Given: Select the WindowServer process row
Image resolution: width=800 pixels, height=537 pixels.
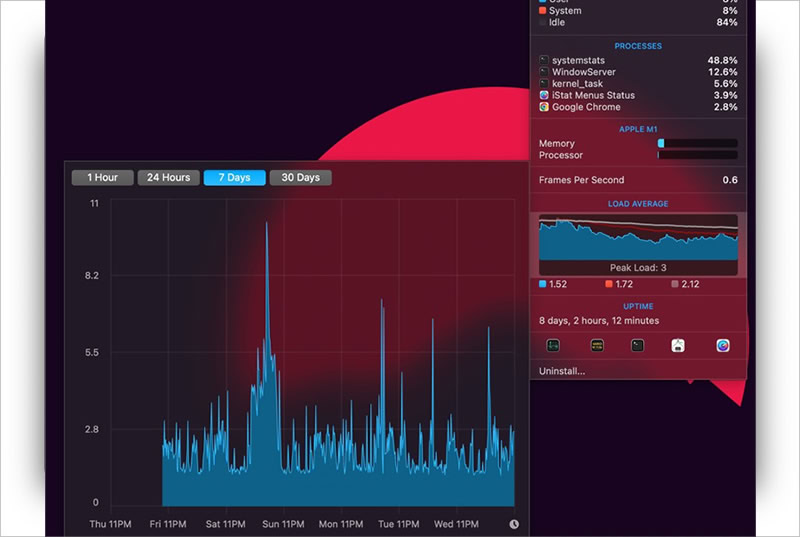Looking at the screenshot, I should point(638,72).
